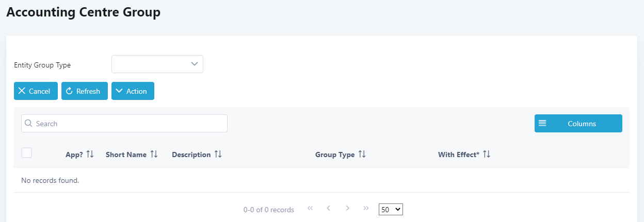Open the rows-per-page selector showing 50
Screen dimensions: 644x222
391,210
